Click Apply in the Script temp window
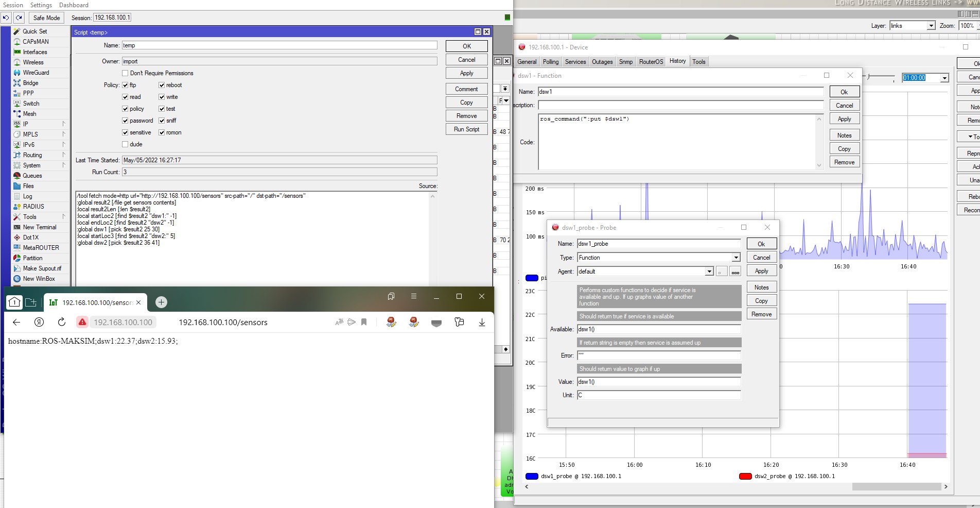Viewport: 980px width, 508px height. tap(467, 73)
